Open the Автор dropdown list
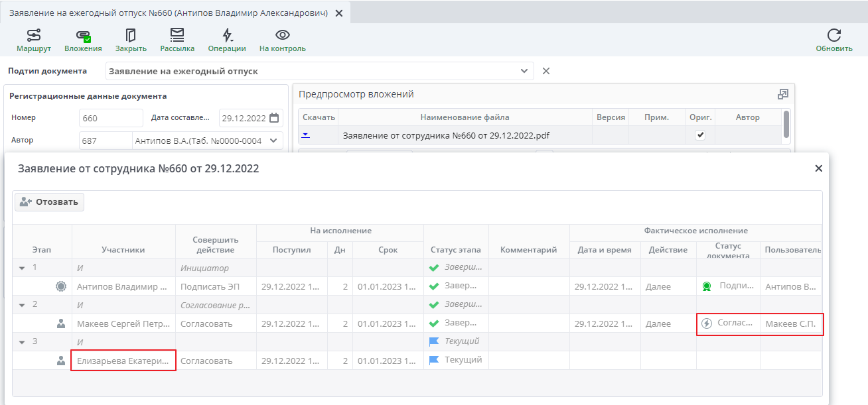This screenshot has height=405, width=868. tap(274, 141)
